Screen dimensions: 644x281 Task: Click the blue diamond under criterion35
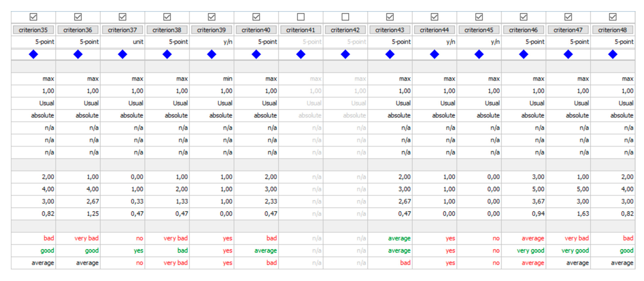pyautogui.click(x=33, y=54)
